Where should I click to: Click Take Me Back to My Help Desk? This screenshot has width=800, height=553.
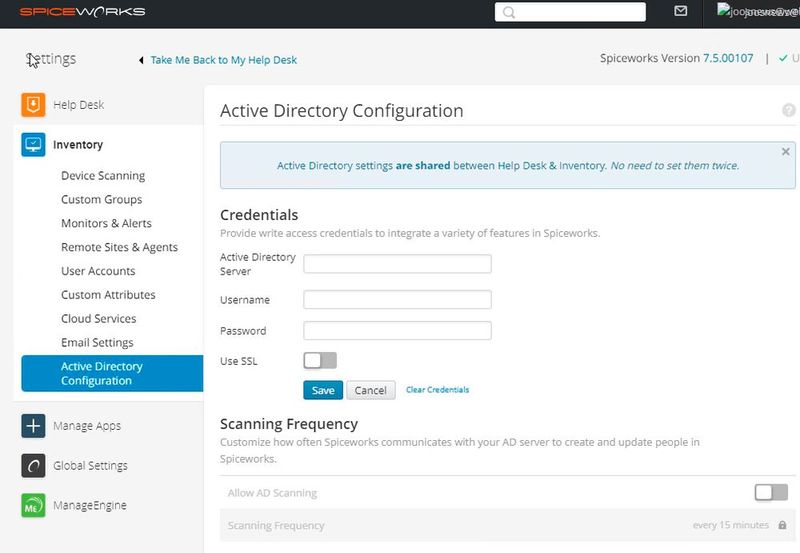[223, 60]
